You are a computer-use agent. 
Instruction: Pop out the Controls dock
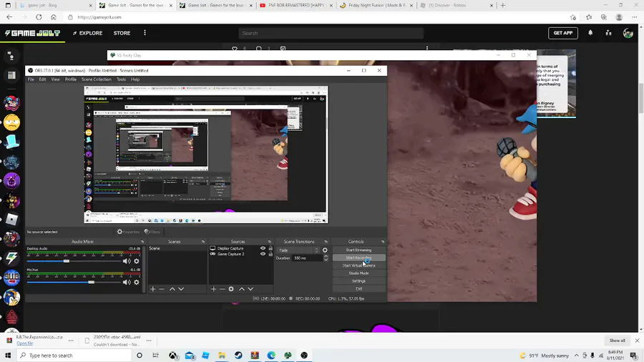383,242
